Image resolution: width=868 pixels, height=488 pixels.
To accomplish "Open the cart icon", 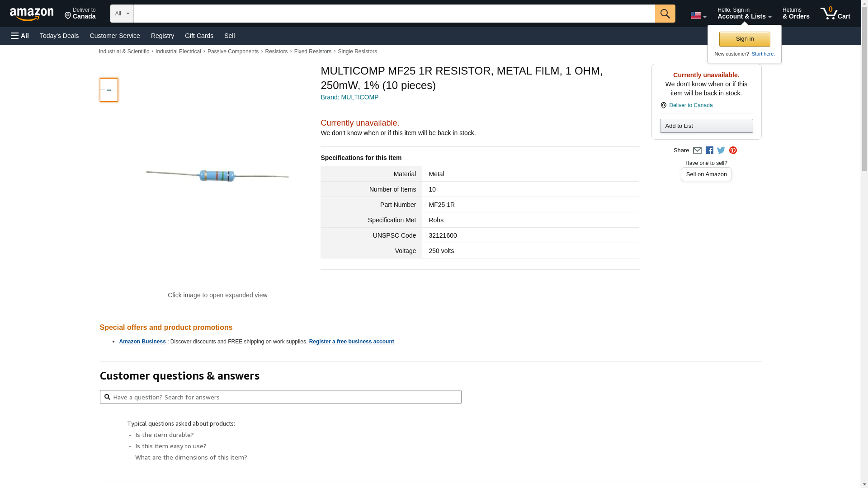I will tap(835, 14).
